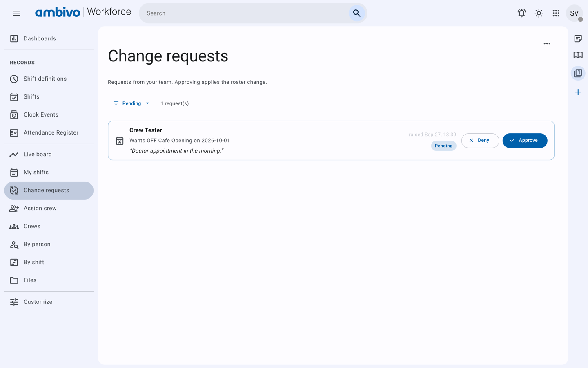The width and height of the screenshot is (588, 368).
Task: Open Assign crew page
Action: [49, 208]
